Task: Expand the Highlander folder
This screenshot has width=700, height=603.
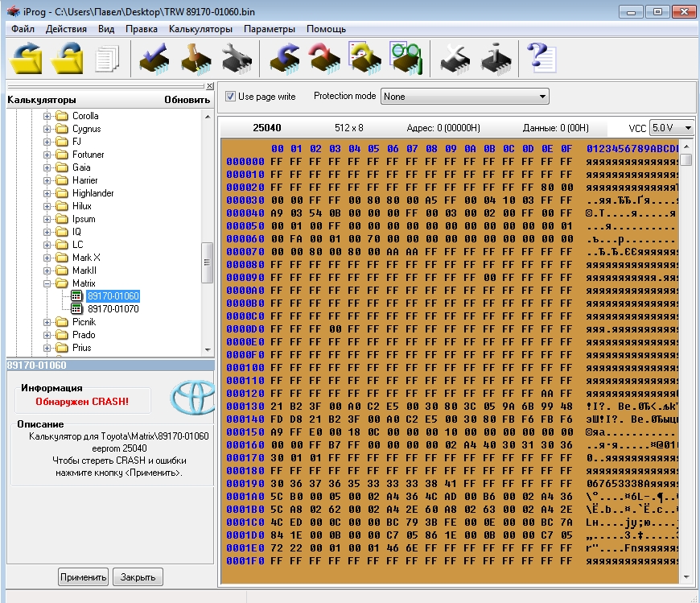Action: pyautogui.click(x=47, y=193)
